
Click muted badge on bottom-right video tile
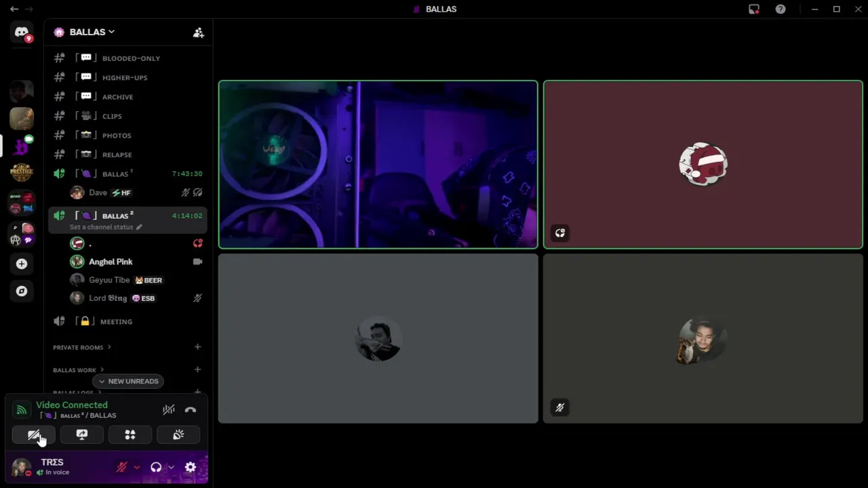560,407
